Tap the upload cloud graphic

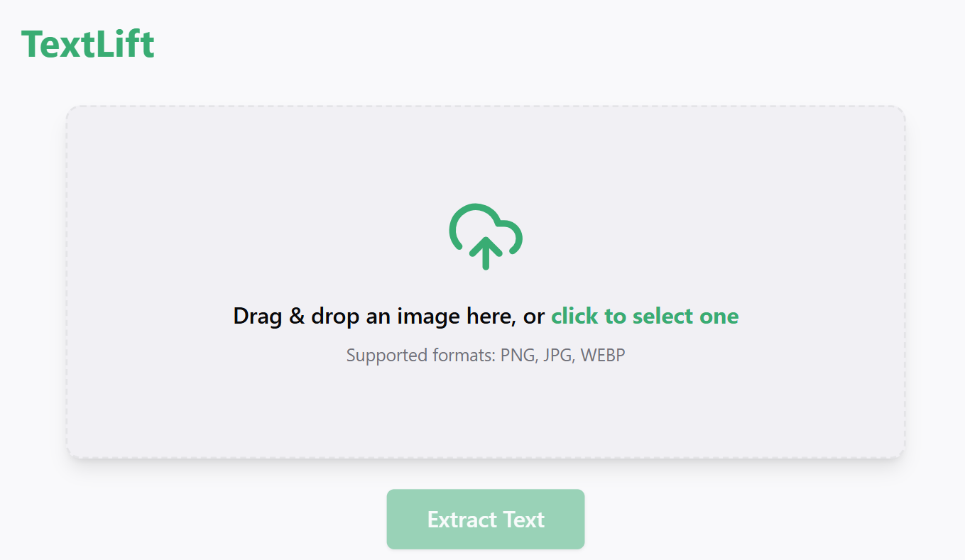point(486,236)
